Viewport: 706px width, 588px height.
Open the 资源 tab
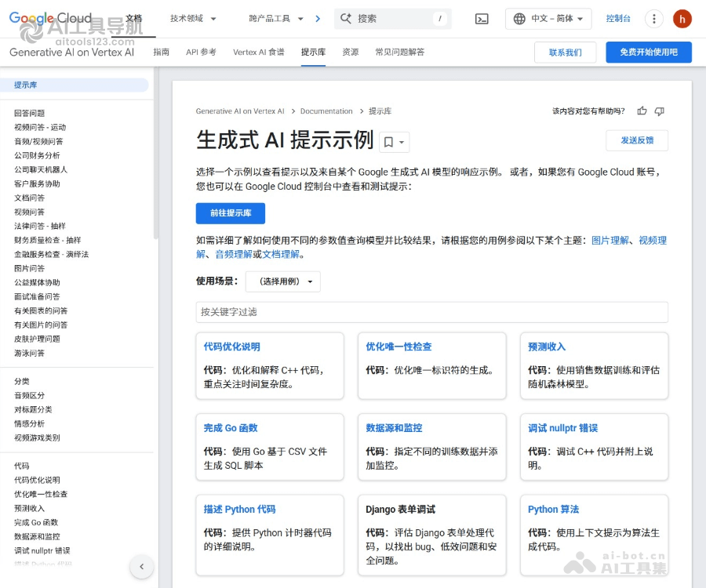351,53
